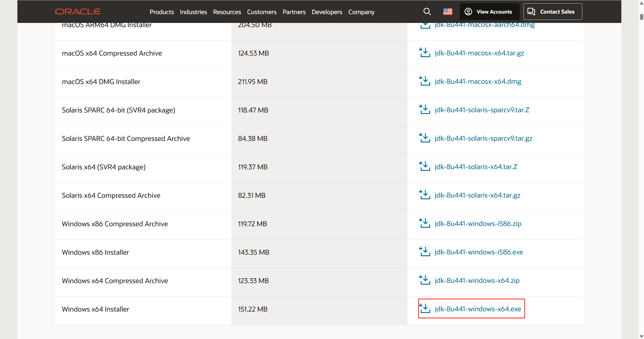Click download icon beside jdk-8u441-solaris-sparcv9.tar.Z
Image resolution: width=644 pixels, height=339 pixels.
coord(425,110)
